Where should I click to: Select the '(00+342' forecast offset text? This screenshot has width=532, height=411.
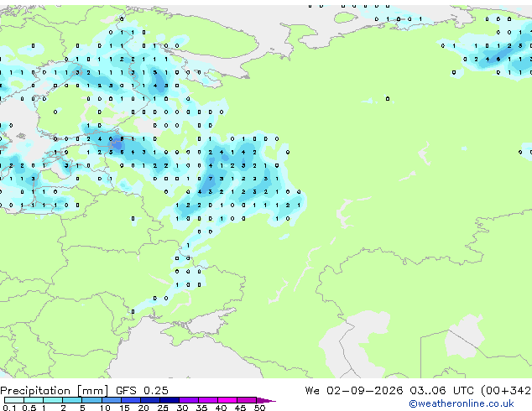tap(506, 391)
